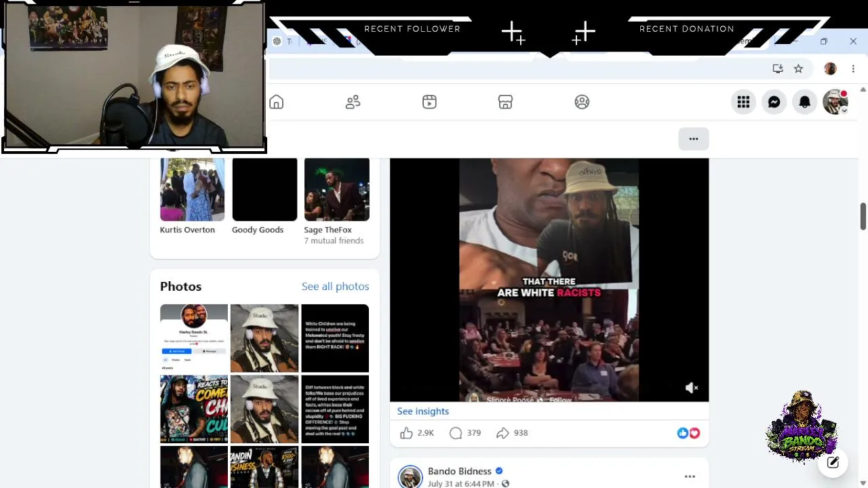Open comments using the speech bubble icon
The height and width of the screenshot is (488, 868).
click(456, 433)
